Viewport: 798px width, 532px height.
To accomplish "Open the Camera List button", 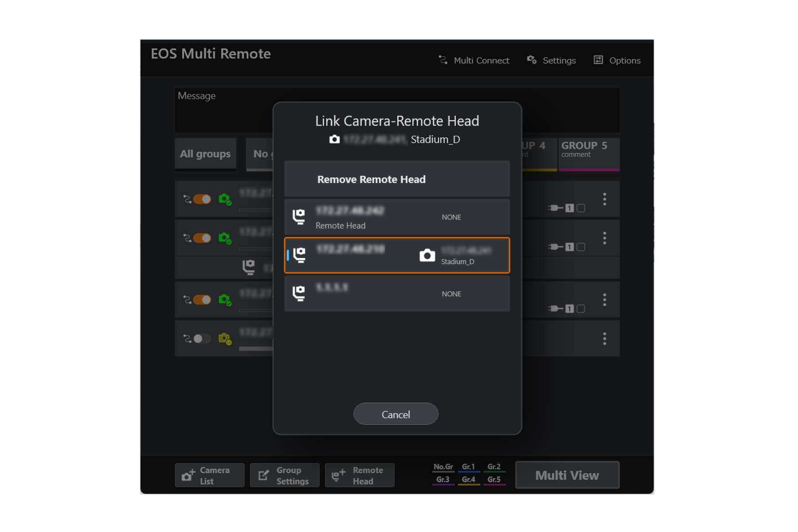I will tap(210, 475).
